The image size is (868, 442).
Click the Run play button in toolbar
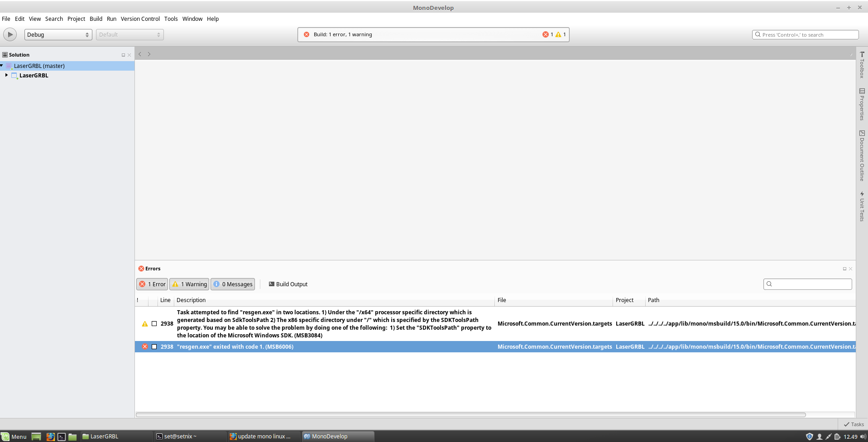click(x=10, y=34)
